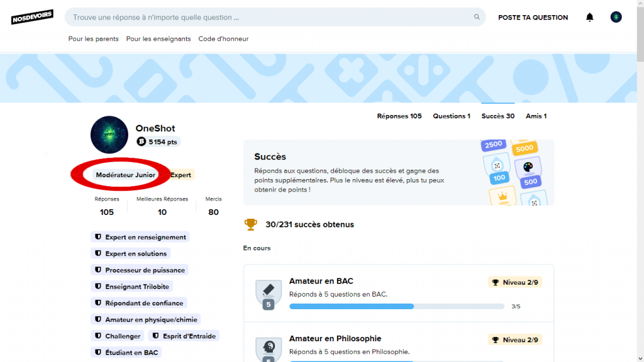Open the Amis 1 tab
Viewport: 644px width, 362px height.
click(x=536, y=116)
